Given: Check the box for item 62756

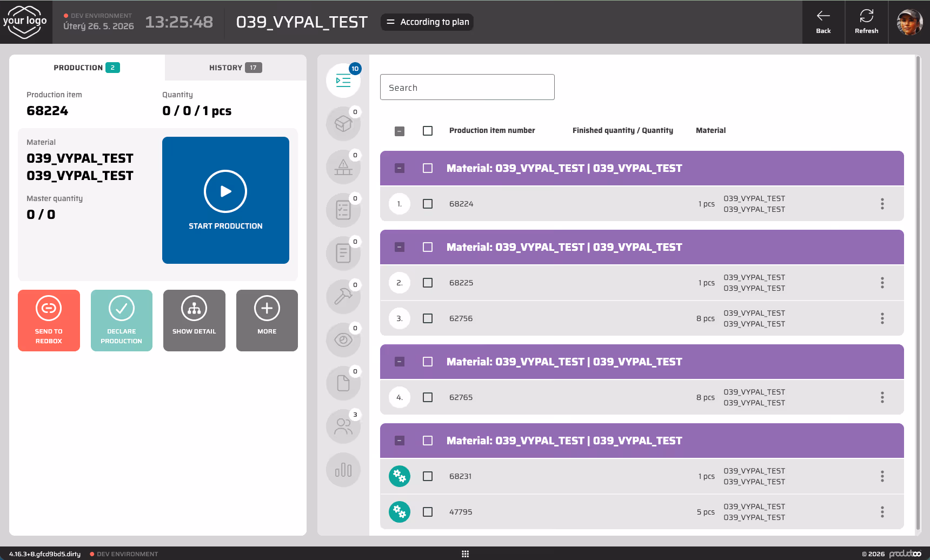Looking at the screenshot, I should (428, 318).
